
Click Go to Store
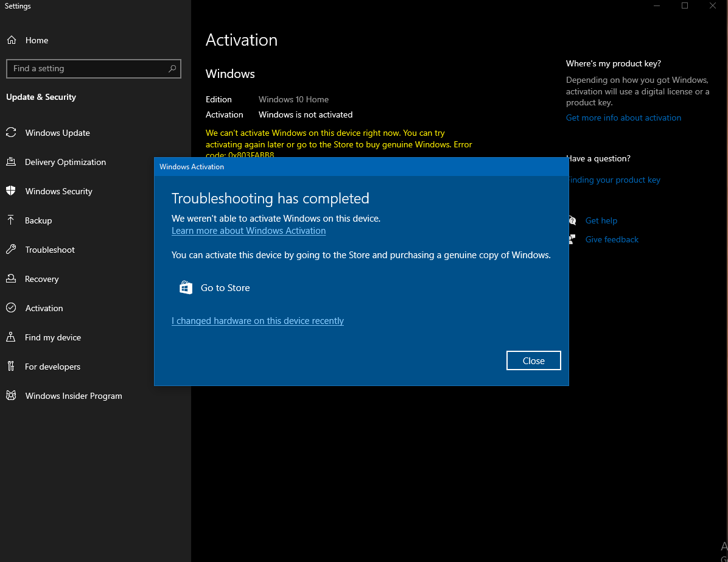(215, 287)
